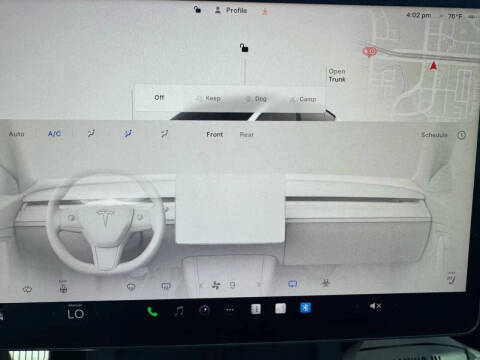
Task: Tap Open Trunk
Action: click(x=337, y=75)
